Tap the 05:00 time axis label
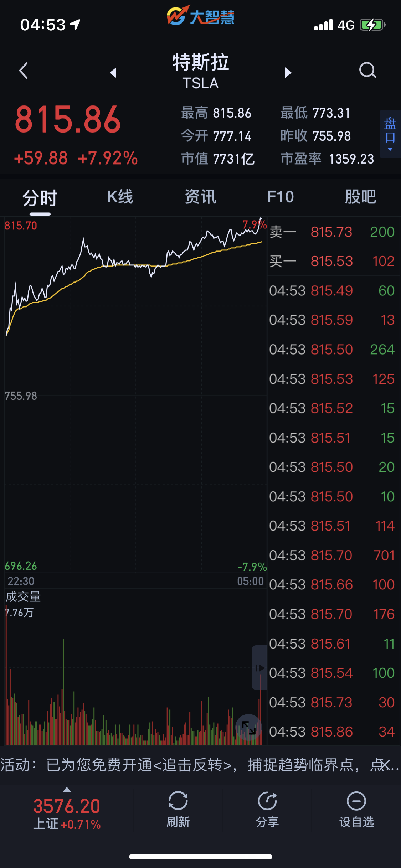The width and height of the screenshot is (401, 868). pyautogui.click(x=251, y=581)
